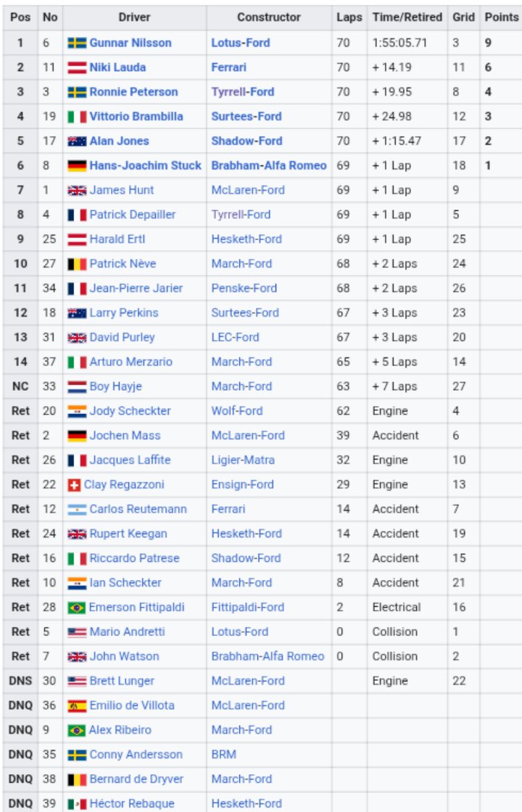Image resolution: width=522 pixels, height=812 pixels.
Task: Click the South African flag beside Jody Scheckter
Action: [77, 411]
